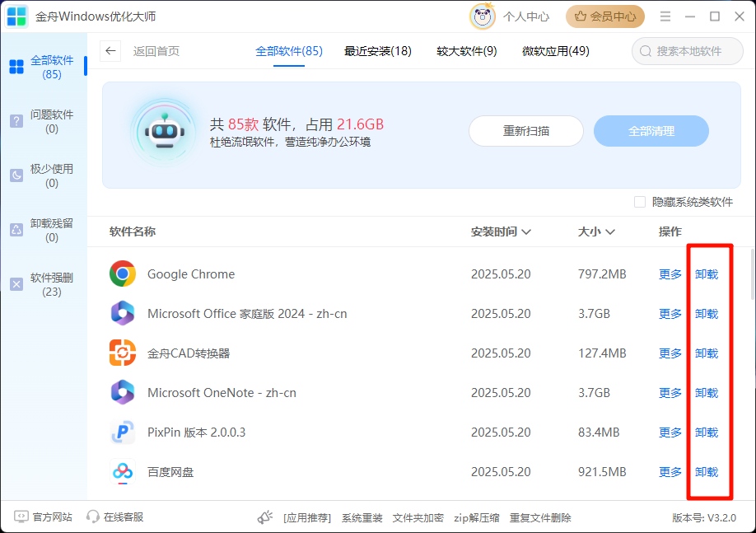Uninstall Google Chrome via 卸载 link
The width and height of the screenshot is (756, 533).
(x=707, y=274)
